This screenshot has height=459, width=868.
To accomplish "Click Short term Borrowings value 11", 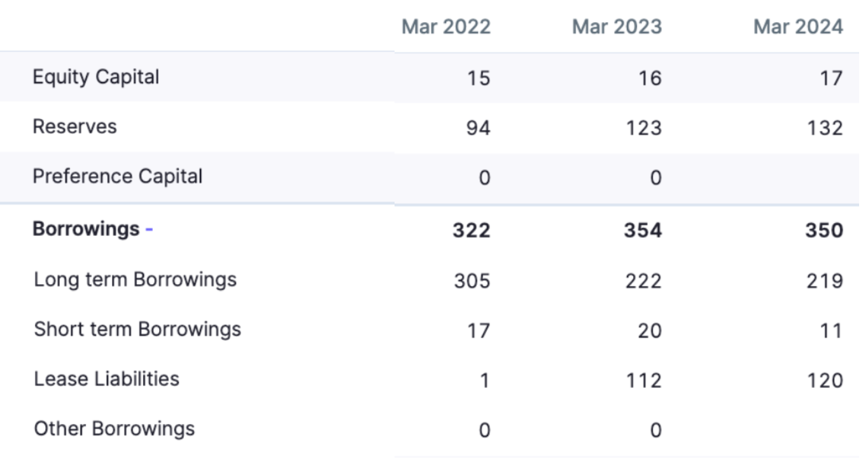I will [831, 331].
